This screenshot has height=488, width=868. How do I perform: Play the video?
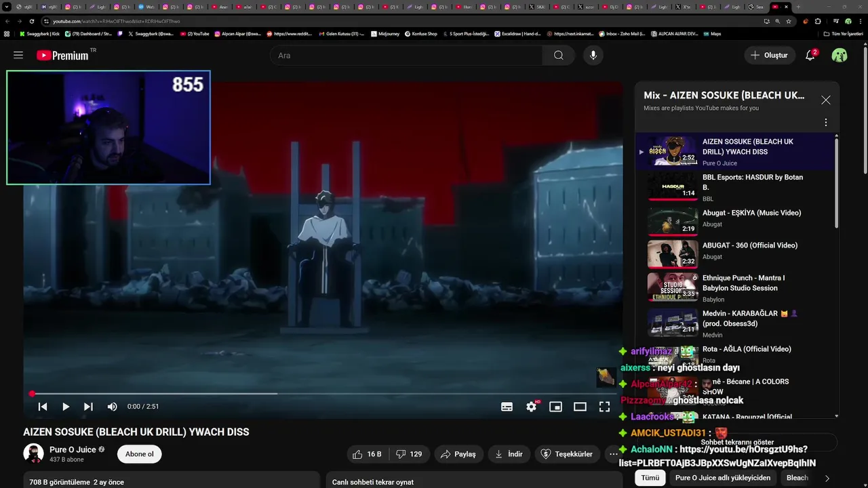click(66, 407)
